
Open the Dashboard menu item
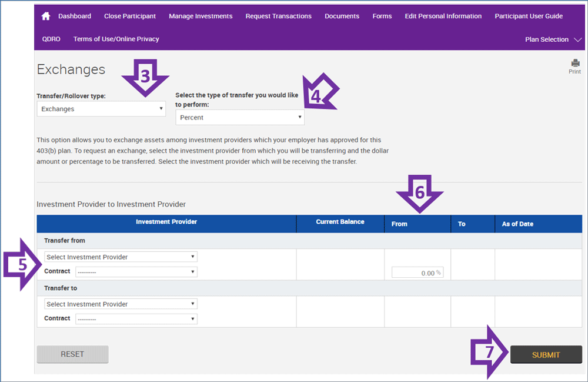coord(75,16)
